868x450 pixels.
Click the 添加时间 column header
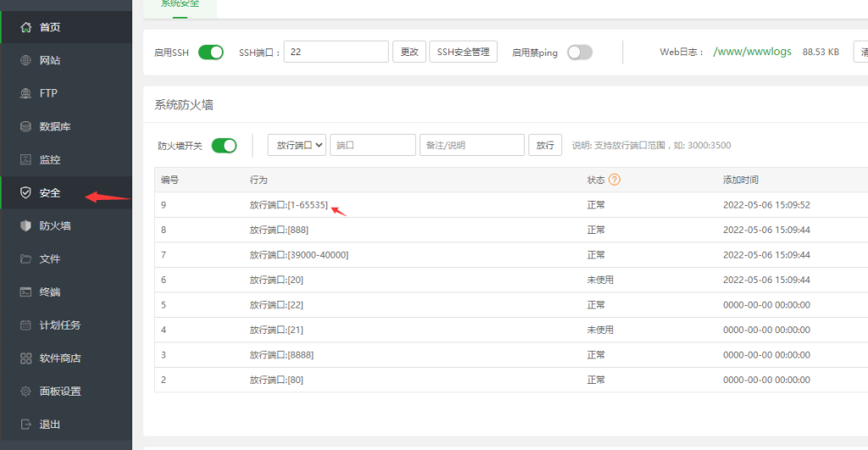pos(741,180)
